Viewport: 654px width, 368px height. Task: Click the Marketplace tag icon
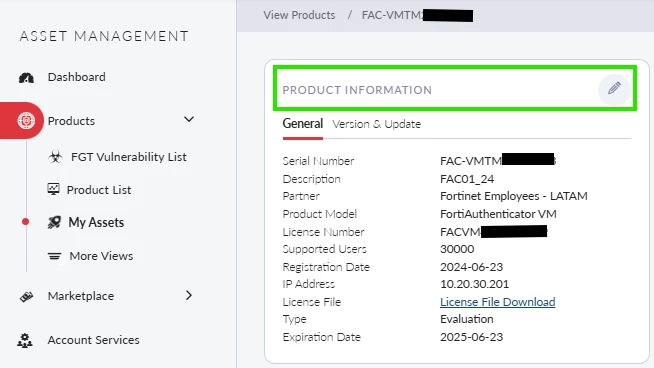(x=26, y=297)
